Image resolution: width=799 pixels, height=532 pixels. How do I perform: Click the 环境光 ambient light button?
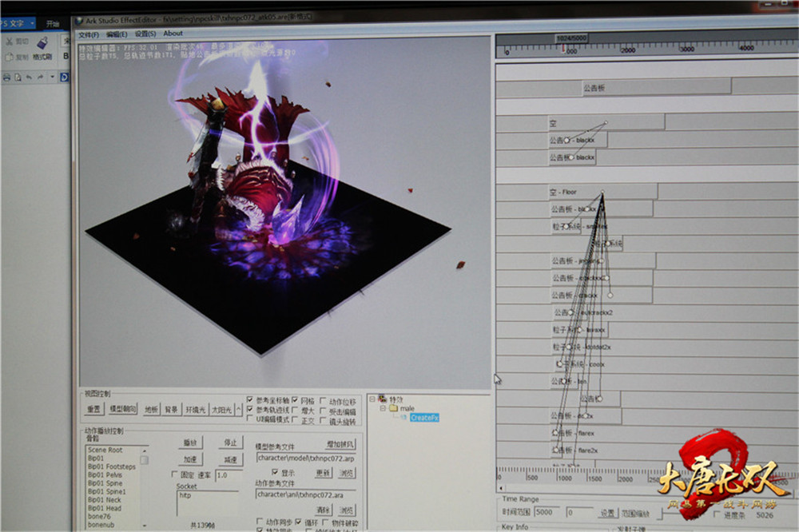[x=195, y=410]
